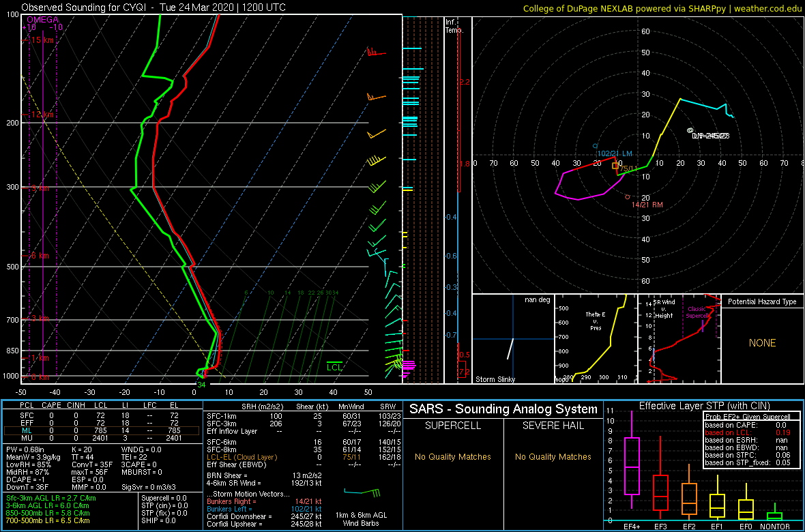Image resolution: width=805 pixels, height=532 pixels.
Task: Click the 'Eff Inflow Layer' row label
Action: tap(231, 431)
